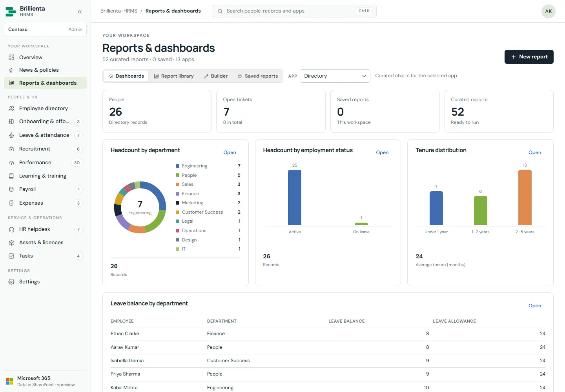
Task: Click the Settings gear icon
Action: pyautogui.click(x=11, y=282)
